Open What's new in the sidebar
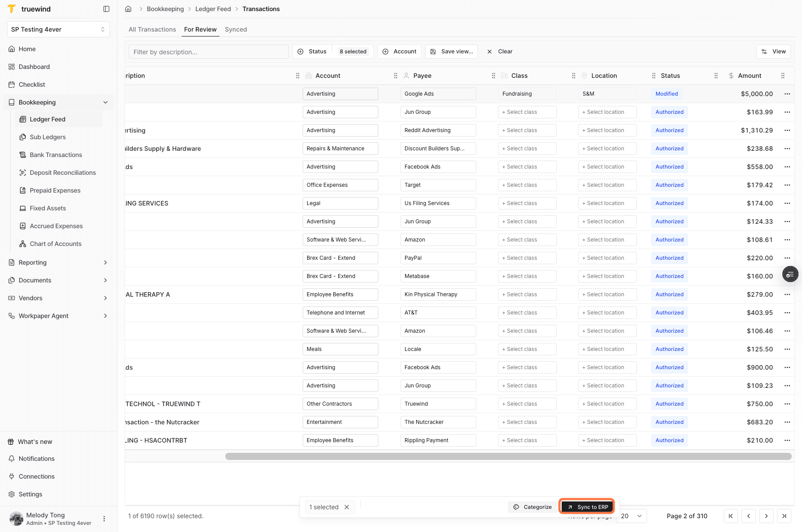Viewport: 802px width, 532px height. pyautogui.click(x=58, y=442)
